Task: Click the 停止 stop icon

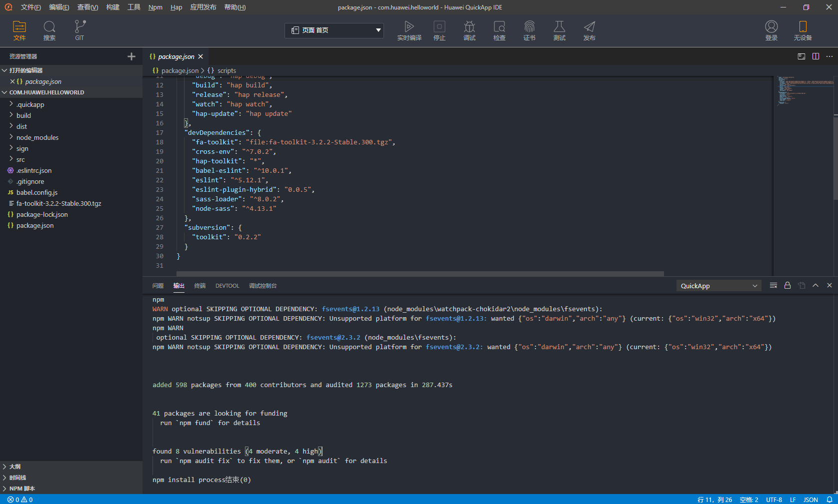Action: 439,30
